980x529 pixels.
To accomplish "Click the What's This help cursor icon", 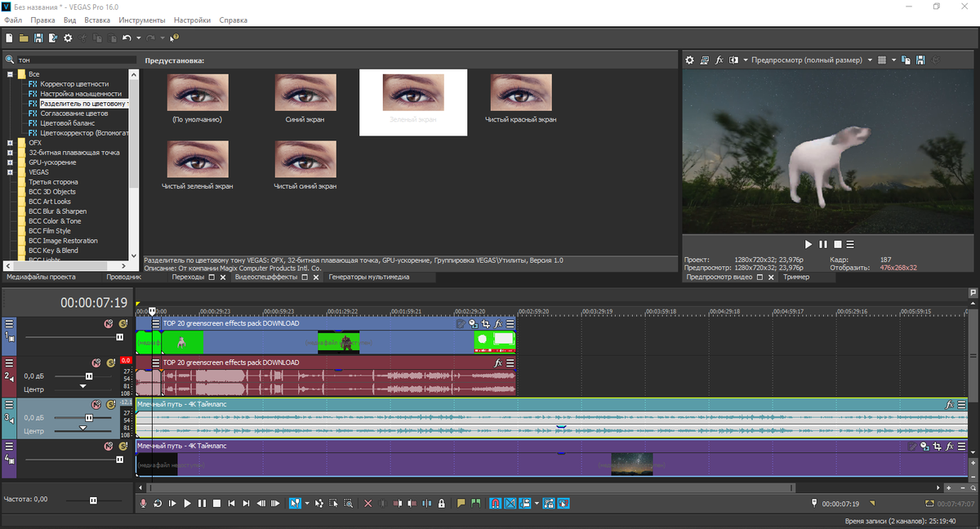I will [x=174, y=38].
